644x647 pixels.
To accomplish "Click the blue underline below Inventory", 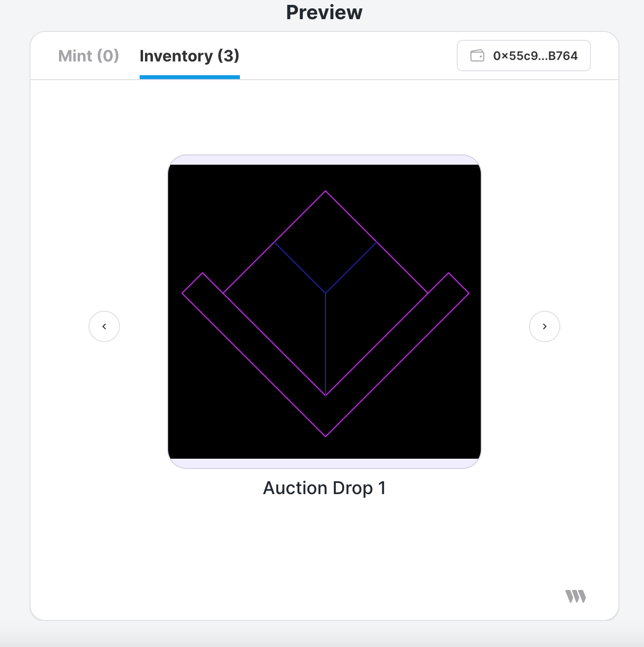I will click(190, 77).
